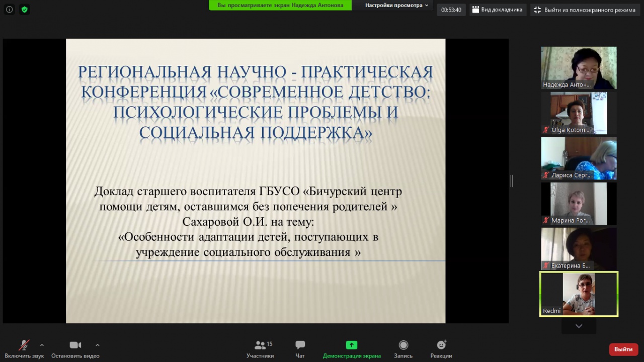644x362 pixels.
Task: Turn off camera with Остановить видео
Action: 75,349
